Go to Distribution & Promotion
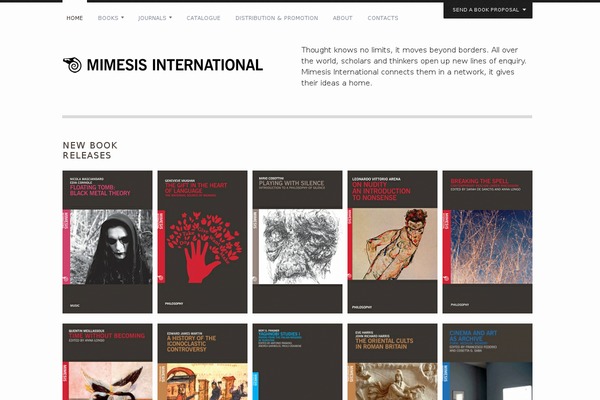This screenshot has width=600, height=400. pos(277,18)
